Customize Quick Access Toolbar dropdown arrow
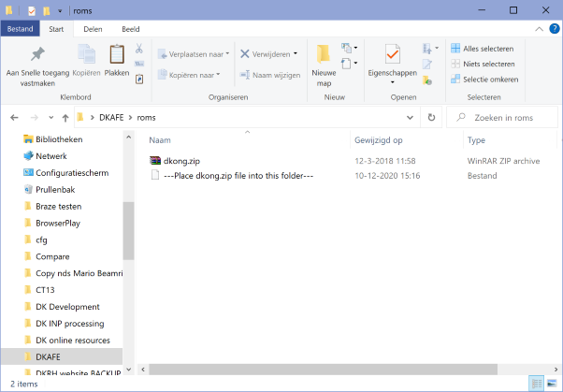This screenshot has height=392, width=563. point(60,11)
